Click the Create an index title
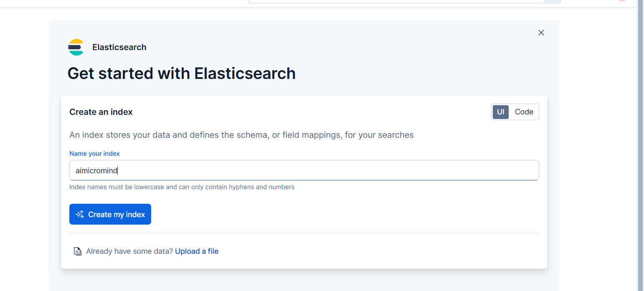Image resolution: width=644 pixels, height=291 pixels. point(101,112)
